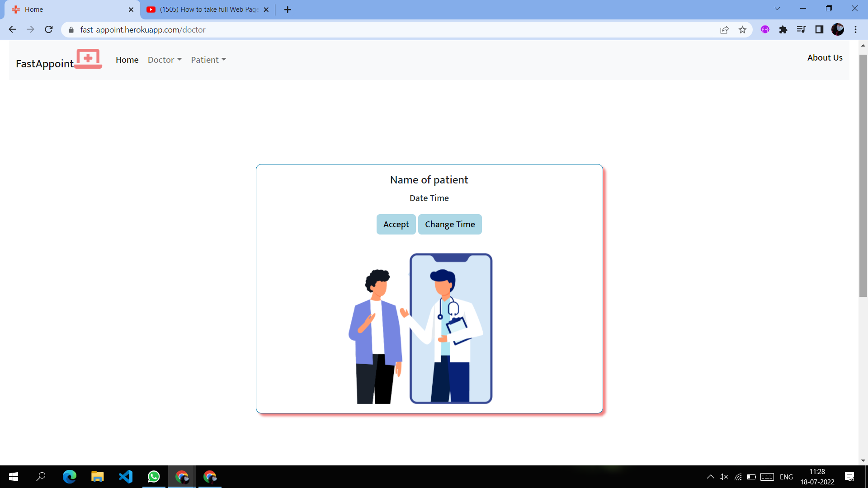Click the browser profile avatar icon
Viewport: 868px width, 488px height.
pos(839,29)
